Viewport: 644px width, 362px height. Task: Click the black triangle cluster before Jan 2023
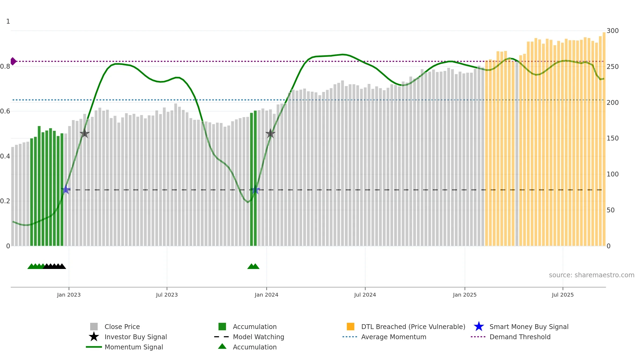pyautogui.click(x=54, y=266)
